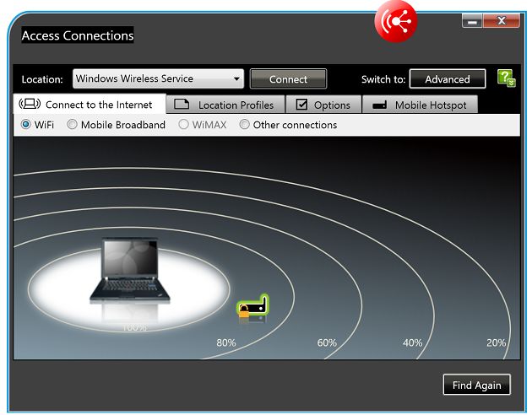Minimize the Access Connections window
This screenshot has width=532, height=415.
(x=472, y=21)
